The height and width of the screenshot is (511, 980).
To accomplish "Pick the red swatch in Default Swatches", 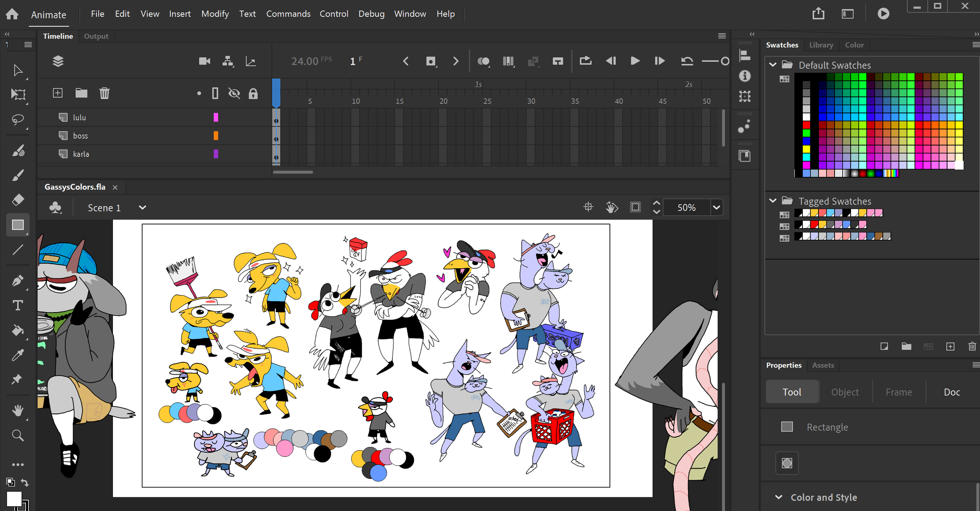I will click(806, 125).
